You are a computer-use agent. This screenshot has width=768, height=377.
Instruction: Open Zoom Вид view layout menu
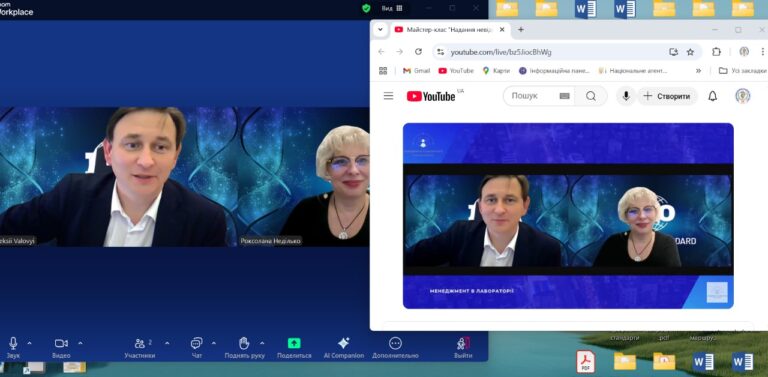392,8
